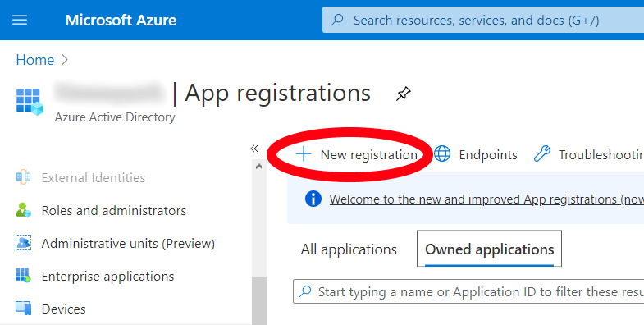Click the App registrations heading

click(277, 93)
